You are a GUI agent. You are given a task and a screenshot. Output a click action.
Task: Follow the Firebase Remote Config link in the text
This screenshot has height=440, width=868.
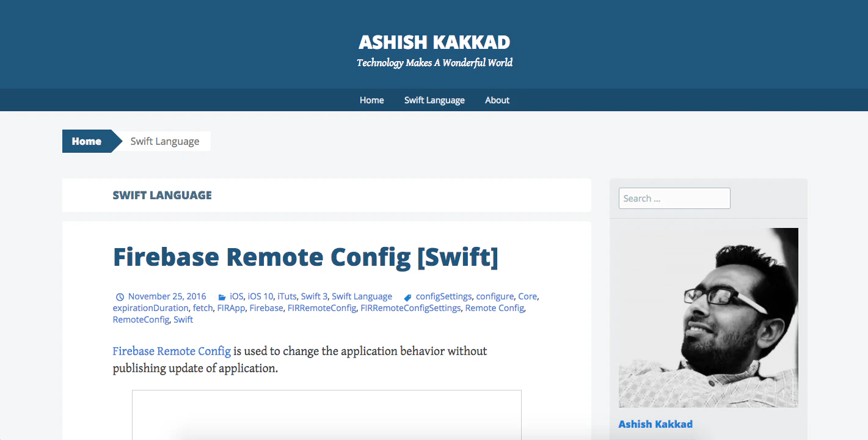coord(172,351)
